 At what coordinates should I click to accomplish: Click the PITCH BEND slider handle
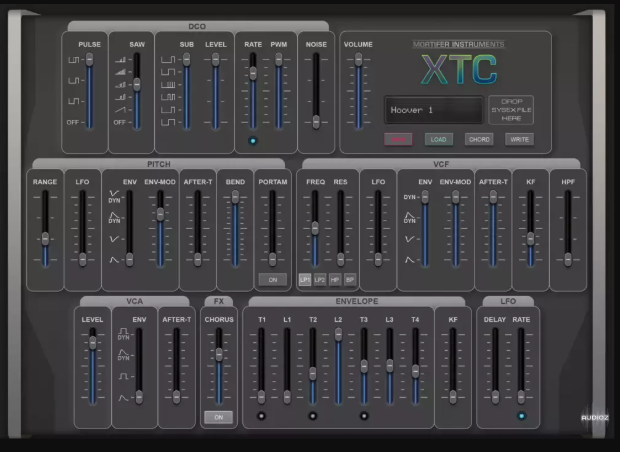(x=235, y=197)
